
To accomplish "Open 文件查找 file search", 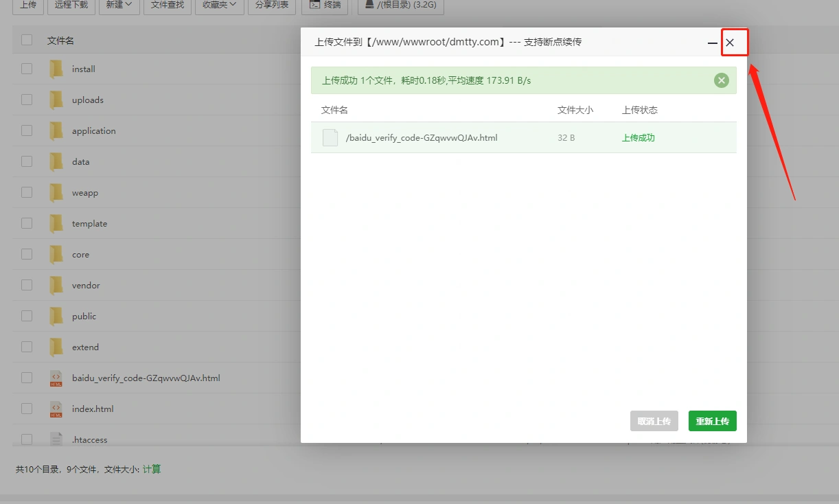I will tap(168, 5).
